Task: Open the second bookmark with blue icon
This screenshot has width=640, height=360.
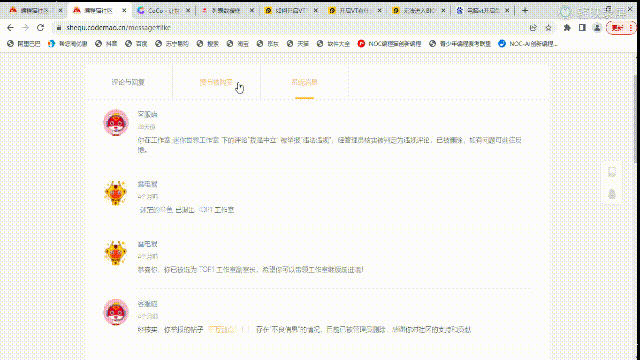Action: pos(68,44)
